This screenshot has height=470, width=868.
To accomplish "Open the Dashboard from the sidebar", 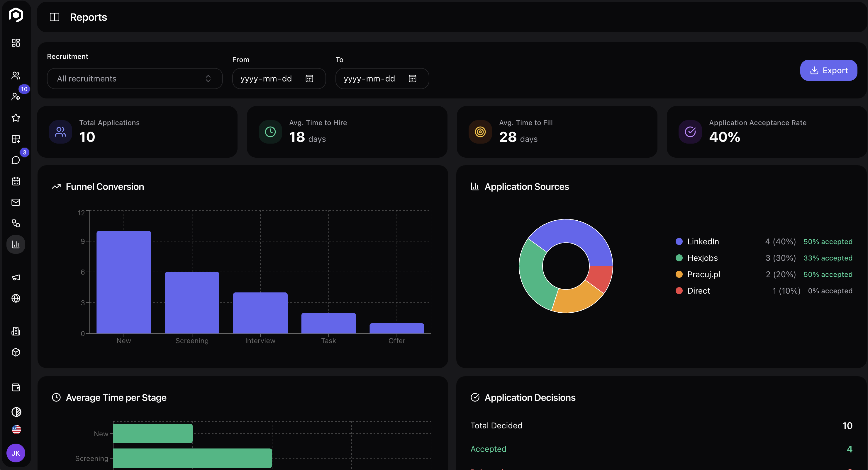I will tap(16, 43).
